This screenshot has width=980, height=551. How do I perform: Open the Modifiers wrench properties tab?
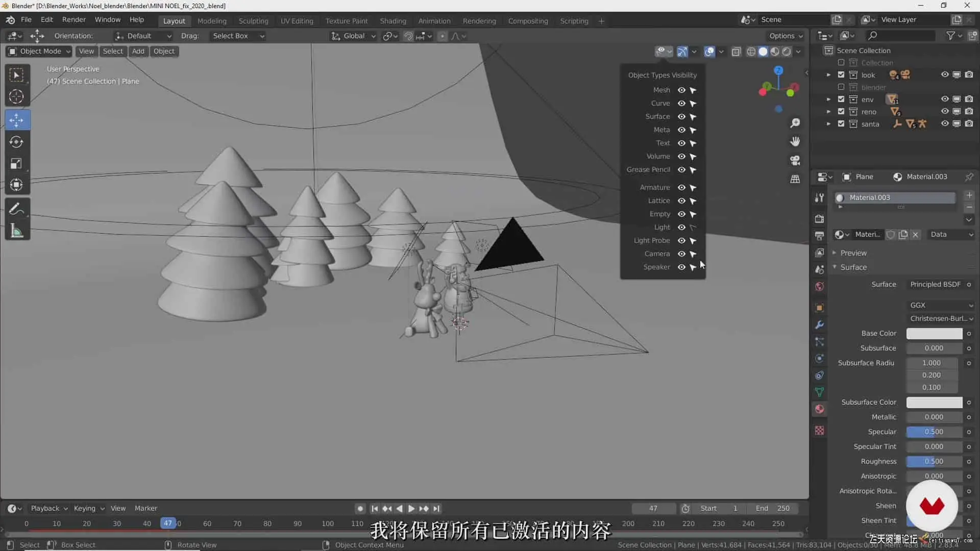click(819, 325)
